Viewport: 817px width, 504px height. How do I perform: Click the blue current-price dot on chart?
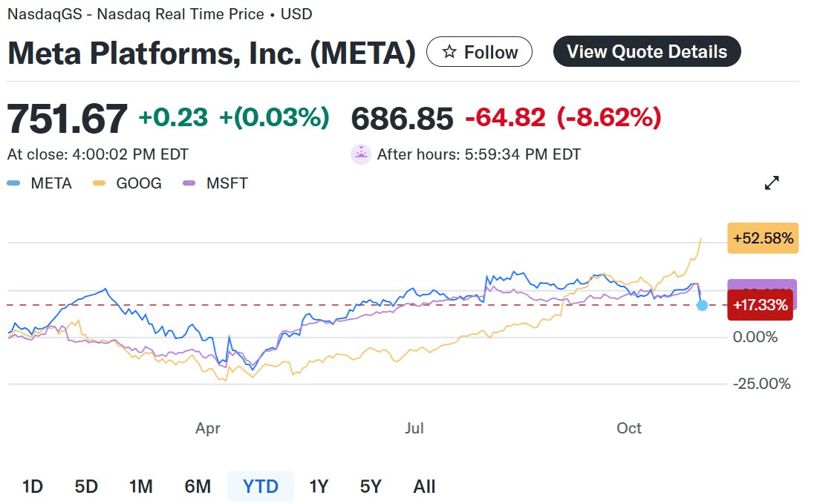click(x=703, y=305)
